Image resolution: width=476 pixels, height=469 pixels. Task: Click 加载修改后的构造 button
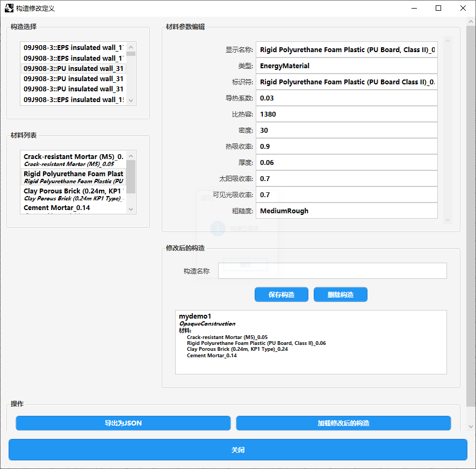(x=343, y=423)
